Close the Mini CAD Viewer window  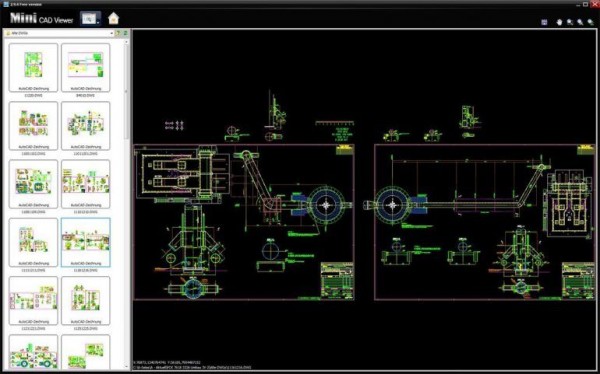[x=594, y=4]
